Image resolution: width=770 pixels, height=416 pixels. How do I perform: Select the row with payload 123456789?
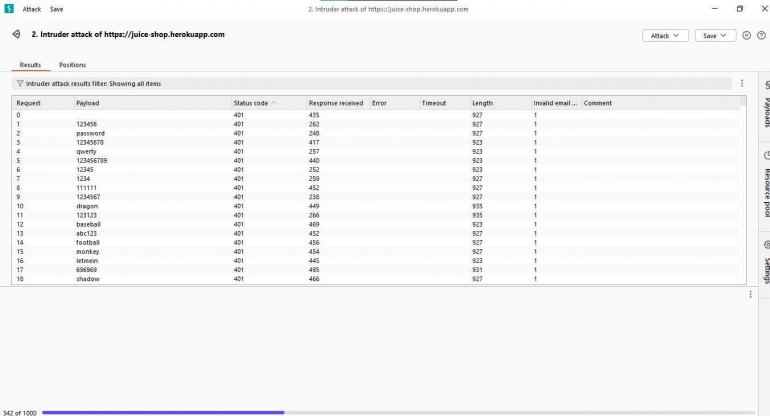[376, 161]
